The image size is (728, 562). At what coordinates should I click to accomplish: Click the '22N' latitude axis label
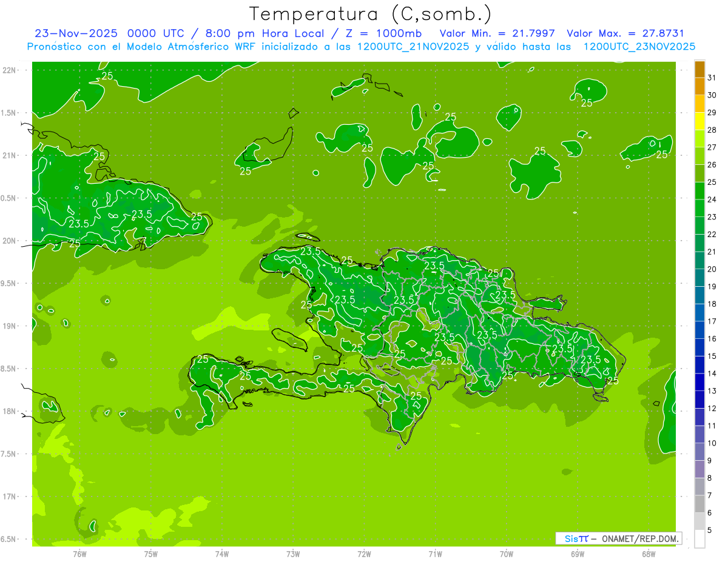coord(9,70)
